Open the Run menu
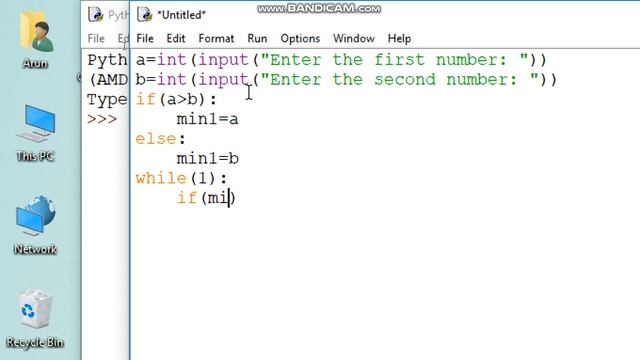Image resolution: width=640 pixels, height=360 pixels. click(x=257, y=38)
